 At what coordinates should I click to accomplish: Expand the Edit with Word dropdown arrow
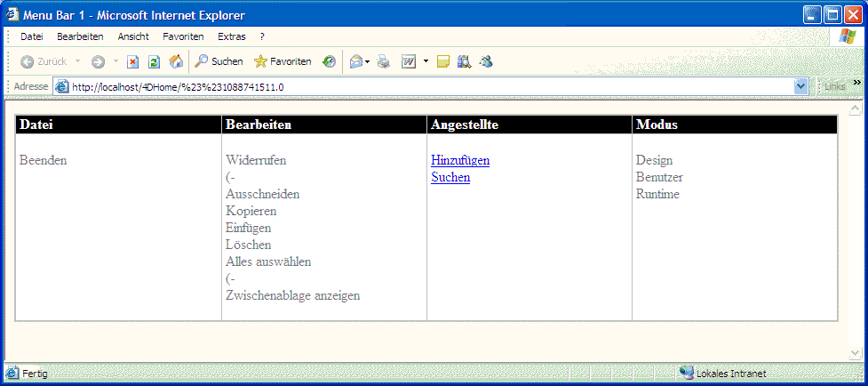(x=426, y=61)
